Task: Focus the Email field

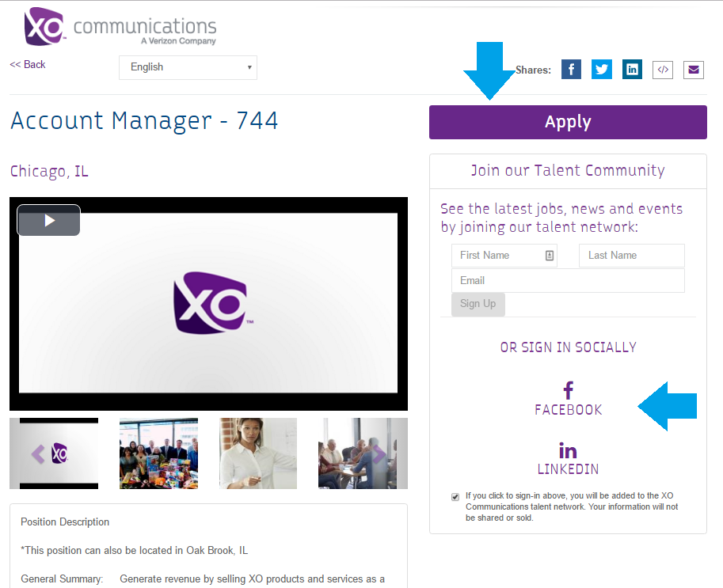Action: pyautogui.click(x=568, y=281)
